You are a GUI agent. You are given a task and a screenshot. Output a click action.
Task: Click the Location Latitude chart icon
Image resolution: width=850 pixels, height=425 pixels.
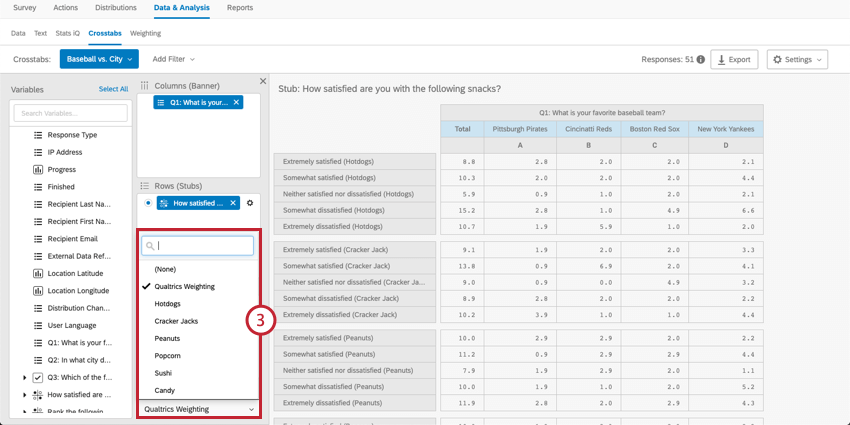tap(38, 274)
